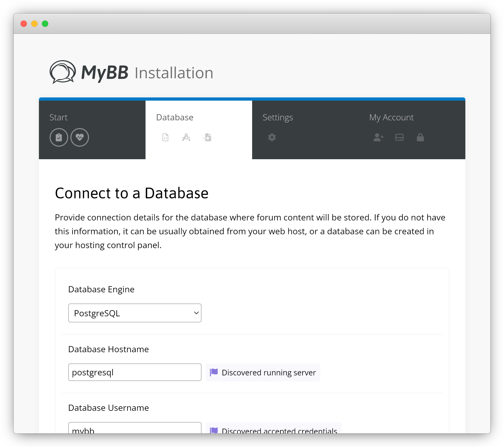Image resolution: width=504 pixels, height=447 pixels.
Task: Click the heartbeat health check icon under Start
Action: pos(80,137)
